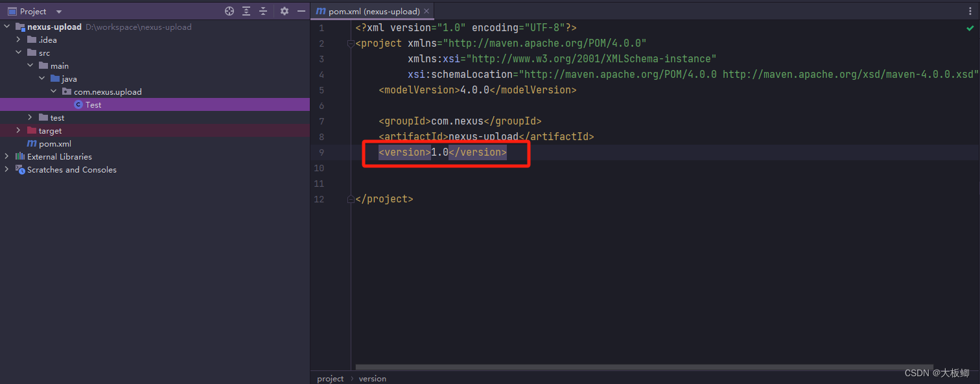This screenshot has width=980, height=384.
Task: Open the Project view dropdown arrow
Action: tap(59, 12)
